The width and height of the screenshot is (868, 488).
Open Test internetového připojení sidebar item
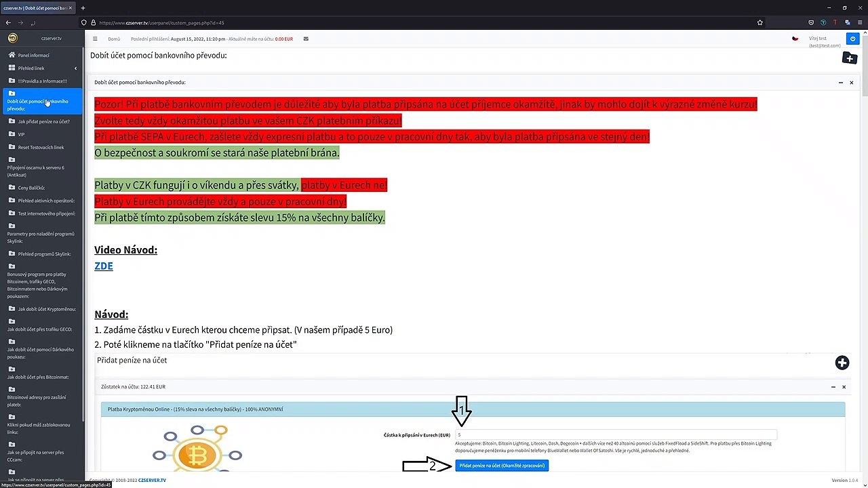coord(42,213)
